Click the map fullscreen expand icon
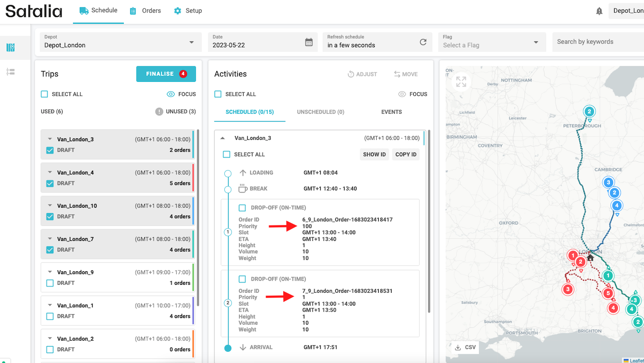Viewport: 644px width, 363px height. (461, 82)
